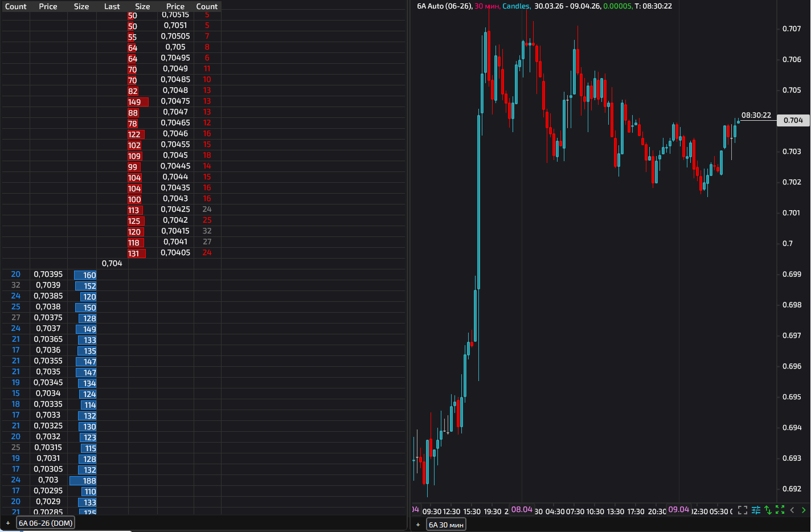Click the Candles chart type label
811x532 pixels.
pos(516,6)
